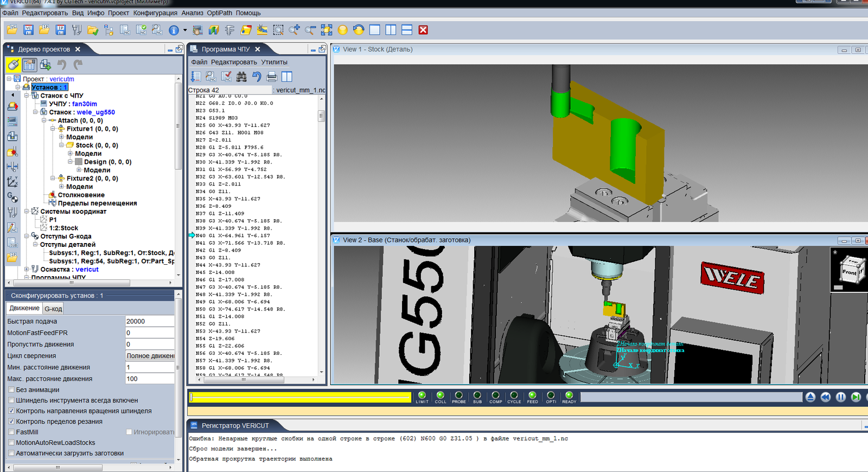Open Цикл сверления dropdown

(x=150, y=356)
